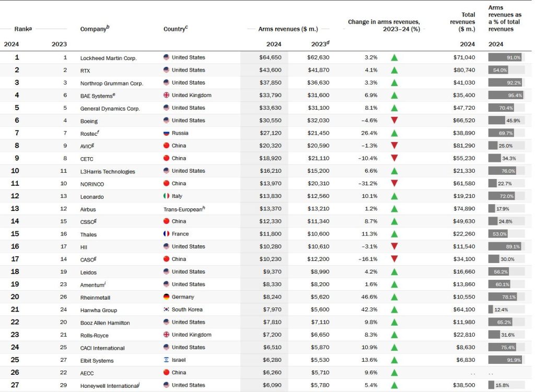Click the Germany flag in Rheinmetall row
Viewport: 535px width, 392px height.
[167, 297]
